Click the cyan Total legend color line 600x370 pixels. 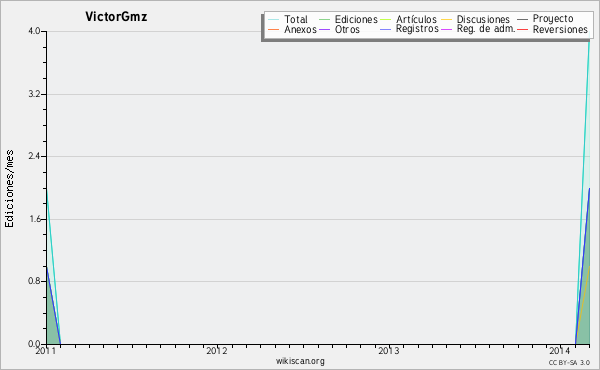coord(274,19)
